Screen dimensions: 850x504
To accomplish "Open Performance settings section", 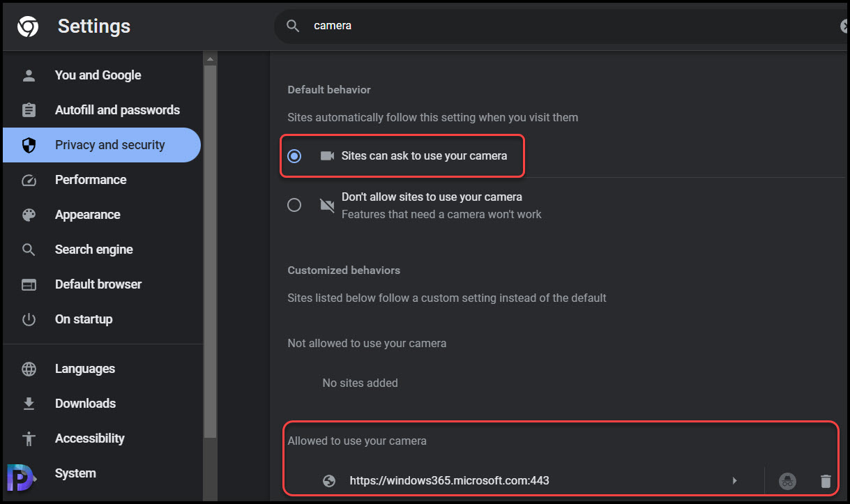I will 102,180.
